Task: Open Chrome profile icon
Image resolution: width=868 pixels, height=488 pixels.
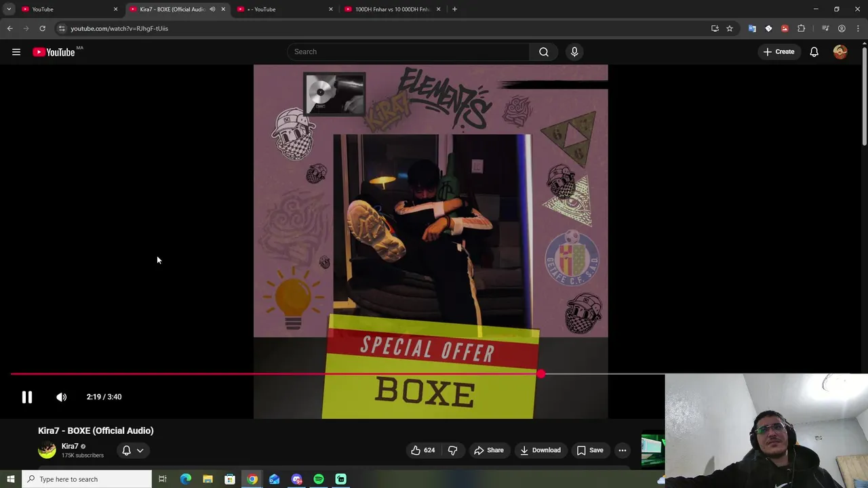Action: click(x=842, y=28)
